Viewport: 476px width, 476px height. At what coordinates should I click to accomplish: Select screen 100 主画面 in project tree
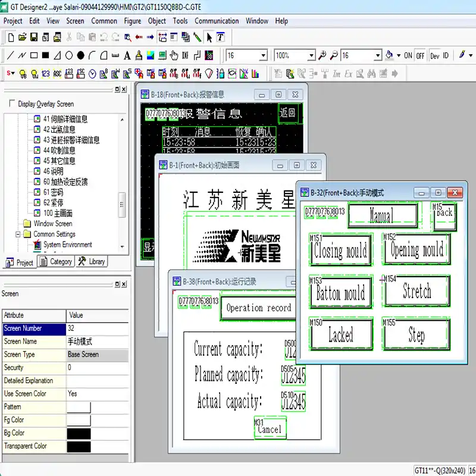[x=58, y=213]
